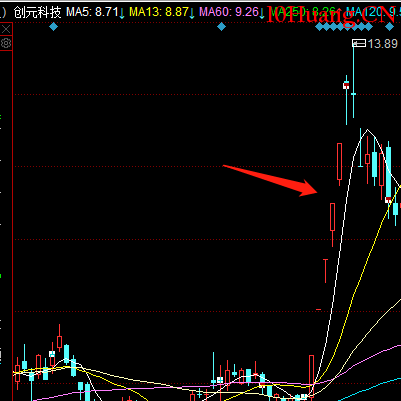Open chart settings gear icon
The height and width of the screenshot is (401, 401).
coord(6,43)
